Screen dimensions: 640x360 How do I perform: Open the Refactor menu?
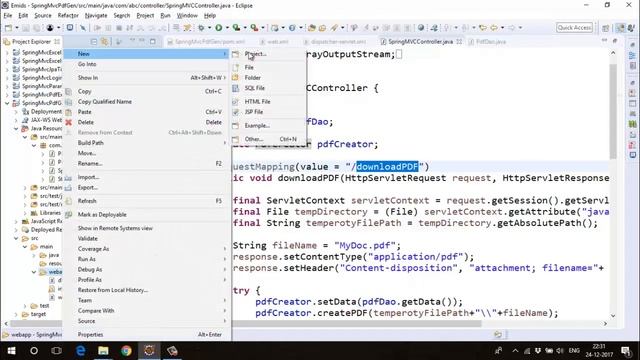pyautogui.click(x=68, y=16)
